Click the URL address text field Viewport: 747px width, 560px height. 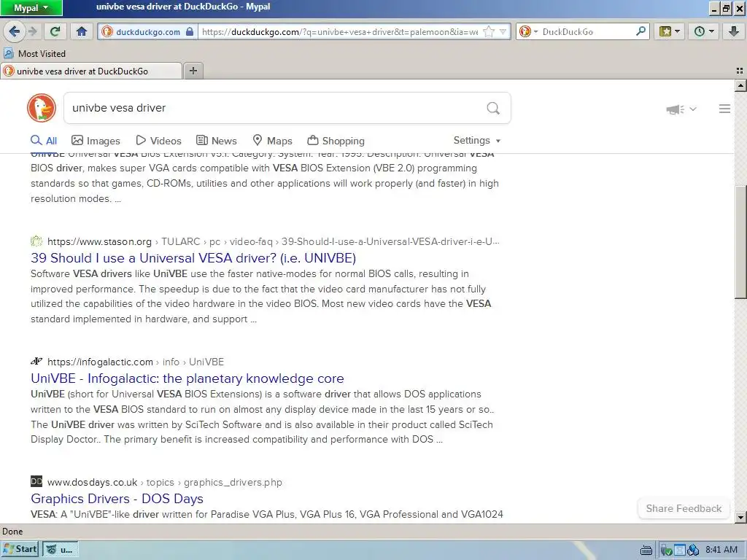[x=340, y=32]
